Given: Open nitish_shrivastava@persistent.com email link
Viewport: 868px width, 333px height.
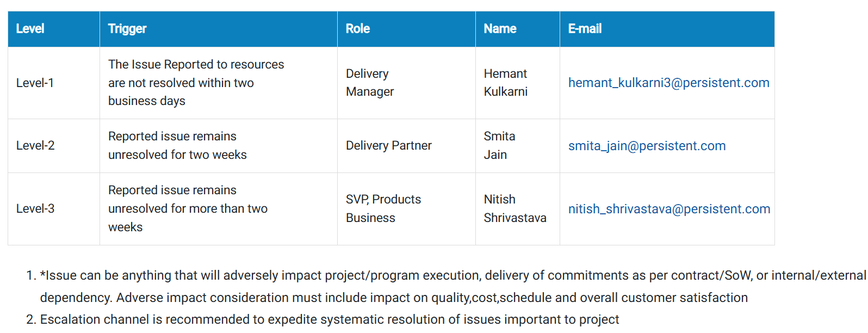Looking at the screenshot, I should 669,209.
